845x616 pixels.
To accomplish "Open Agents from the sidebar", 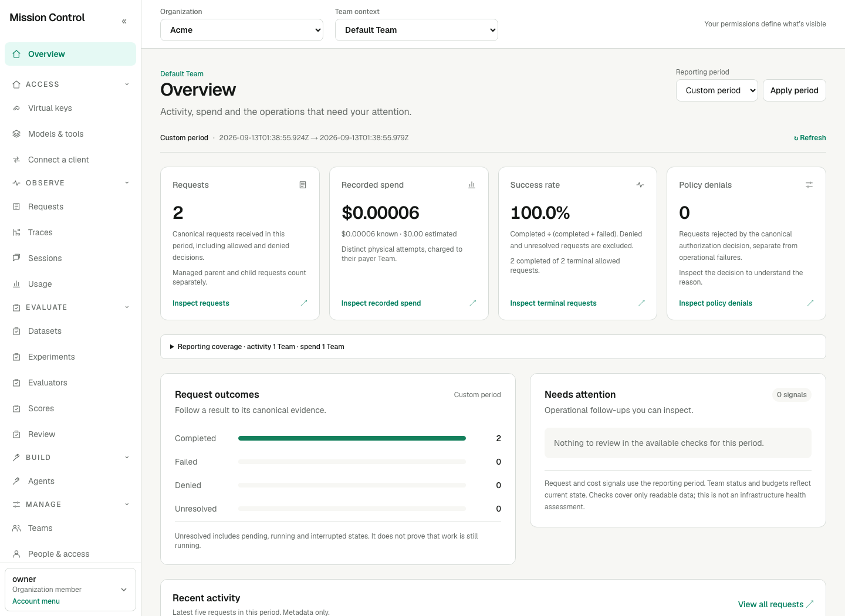I will pos(70,481).
